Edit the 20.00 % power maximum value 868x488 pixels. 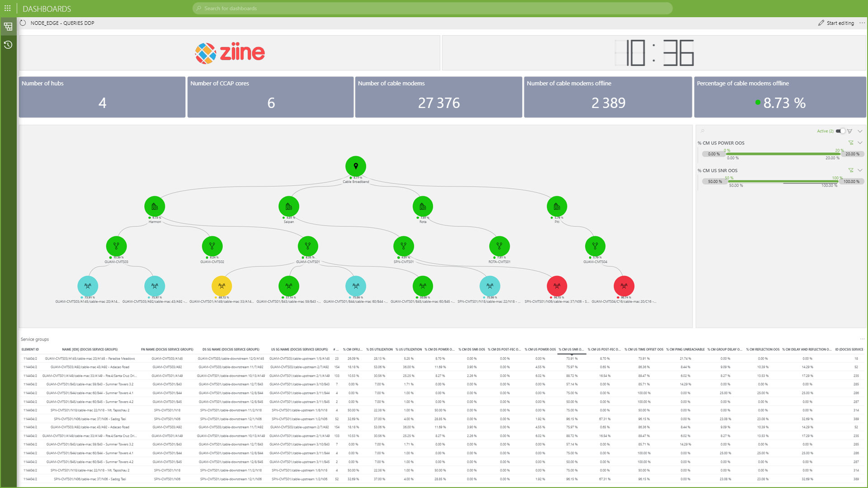(853, 154)
